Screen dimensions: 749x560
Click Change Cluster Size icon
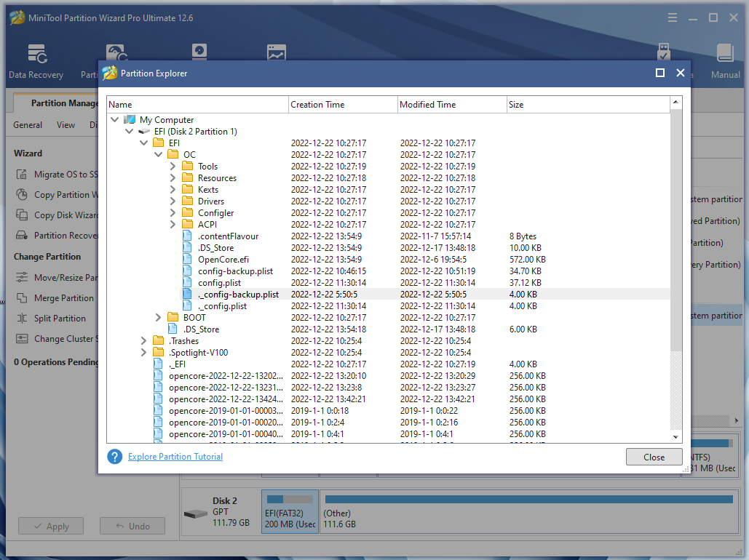click(x=22, y=338)
